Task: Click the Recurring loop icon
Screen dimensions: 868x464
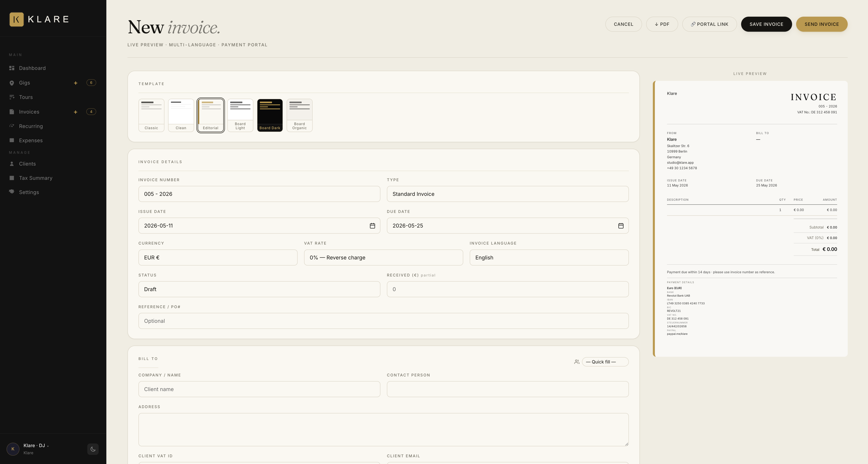Action: (x=12, y=126)
